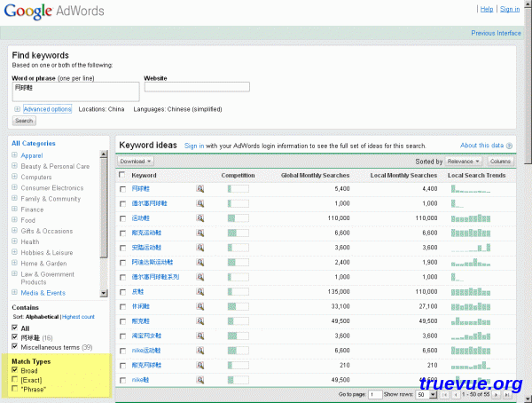The height and width of the screenshot is (403, 532).
Task: Click magnifier icon in 135,000 searches row
Action: [200, 291]
